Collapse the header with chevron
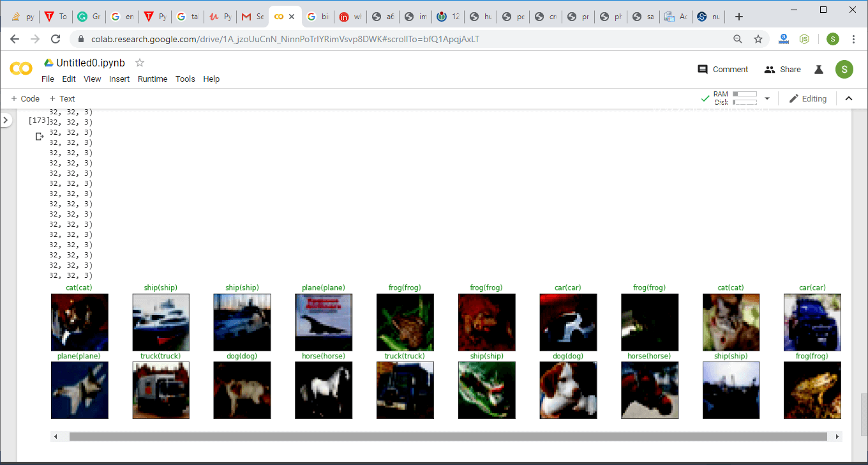 849,98
